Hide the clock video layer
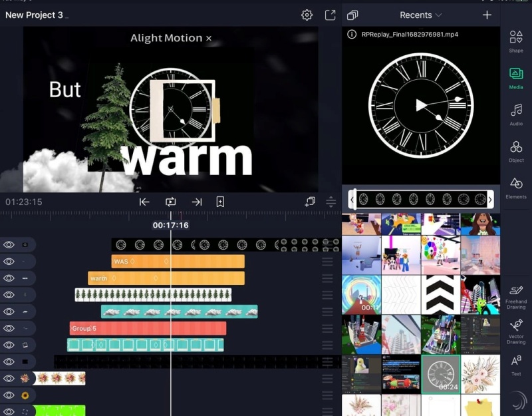Screen dimensions: 532x416 click(9, 244)
